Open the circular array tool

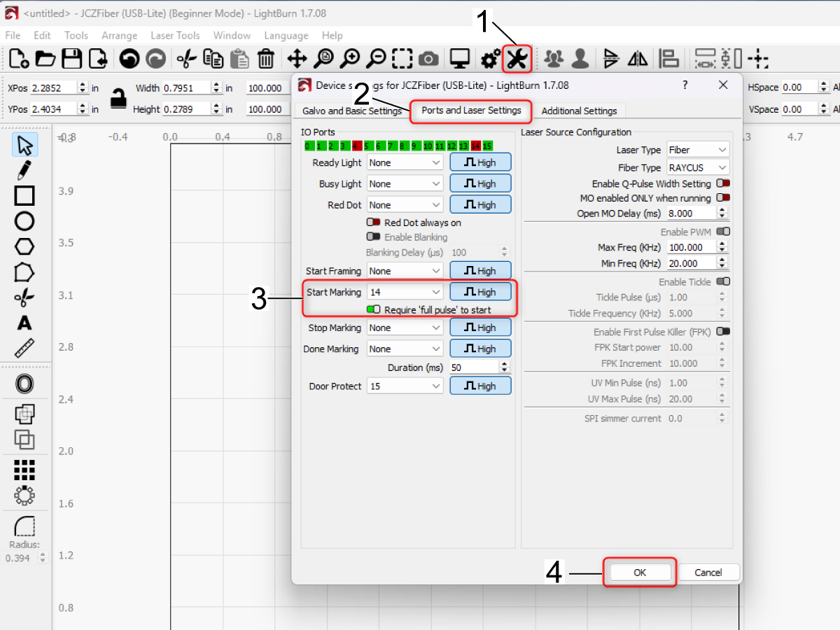24,496
